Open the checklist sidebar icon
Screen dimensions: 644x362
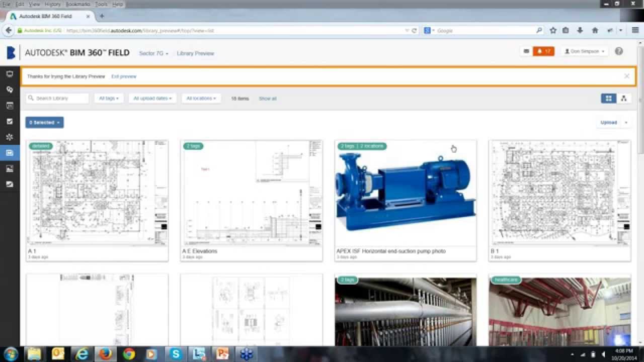pyautogui.click(x=10, y=121)
